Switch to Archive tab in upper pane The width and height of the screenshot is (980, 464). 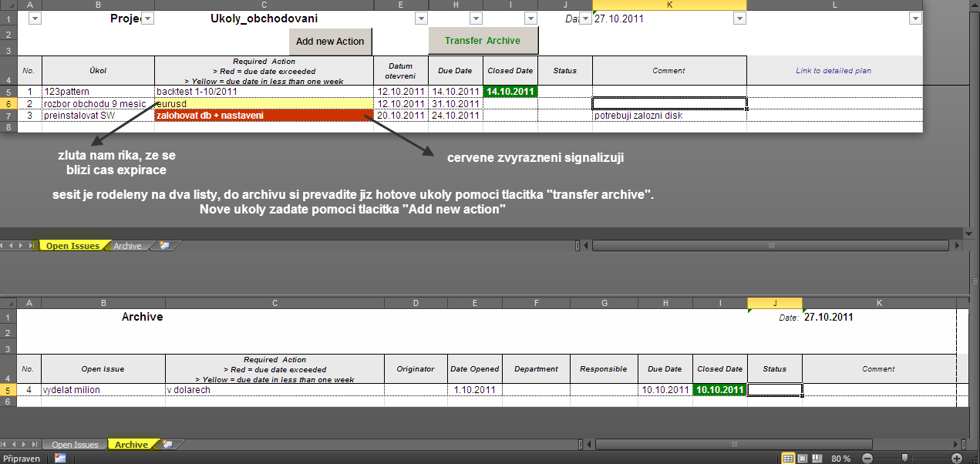coord(127,246)
